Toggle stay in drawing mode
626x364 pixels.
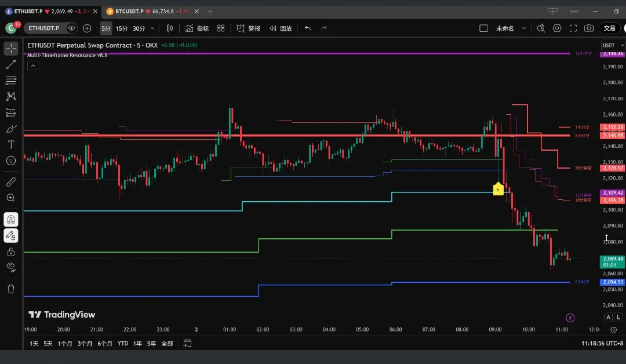point(11,235)
